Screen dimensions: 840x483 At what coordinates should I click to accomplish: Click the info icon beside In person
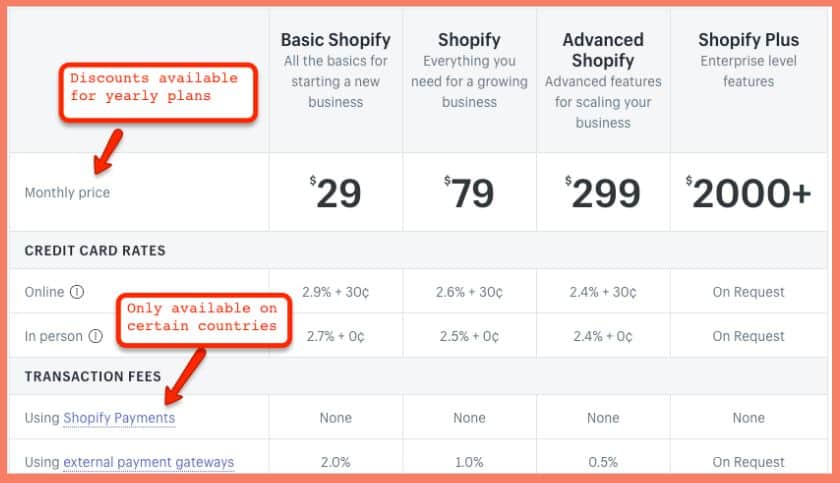tap(95, 336)
